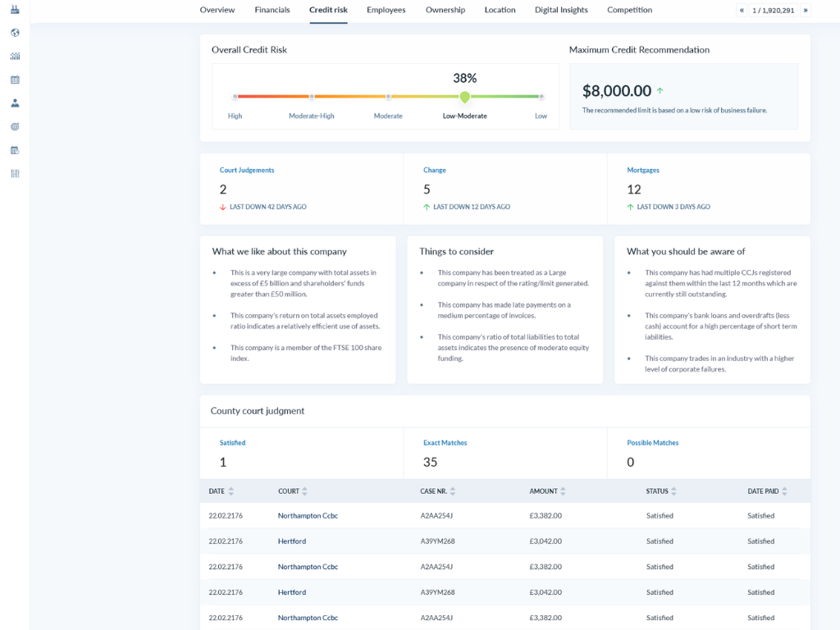
Task: Select the target icon in the sidebar
Action: point(15,127)
